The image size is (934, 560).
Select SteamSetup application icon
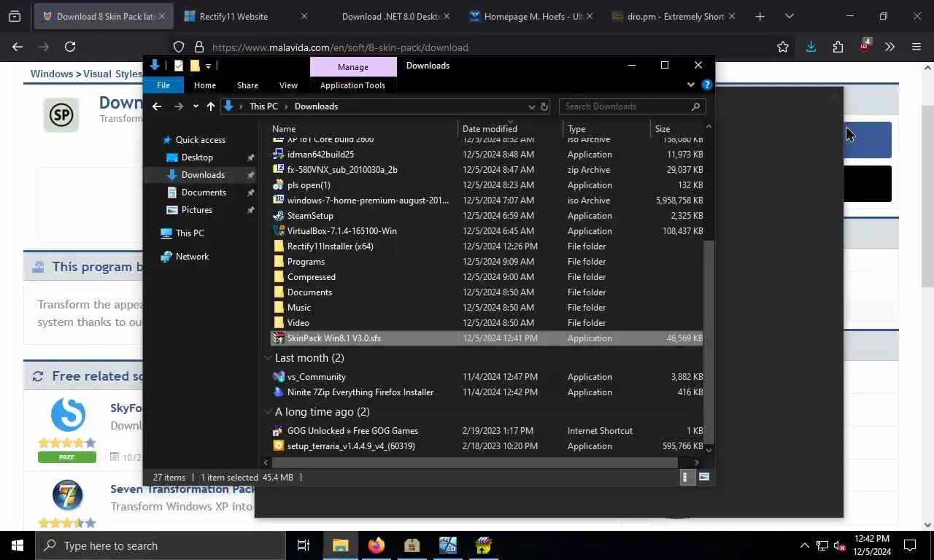[278, 216]
